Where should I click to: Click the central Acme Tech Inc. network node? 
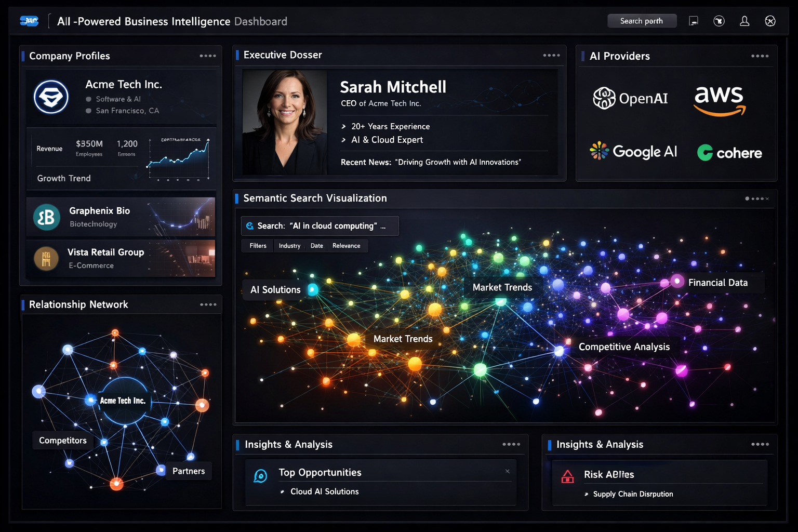124,401
